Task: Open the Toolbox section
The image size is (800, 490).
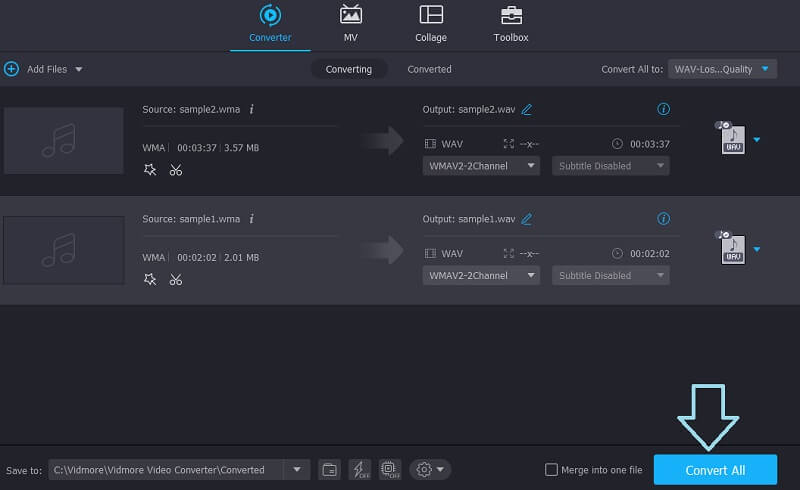Action: pyautogui.click(x=511, y=24)
